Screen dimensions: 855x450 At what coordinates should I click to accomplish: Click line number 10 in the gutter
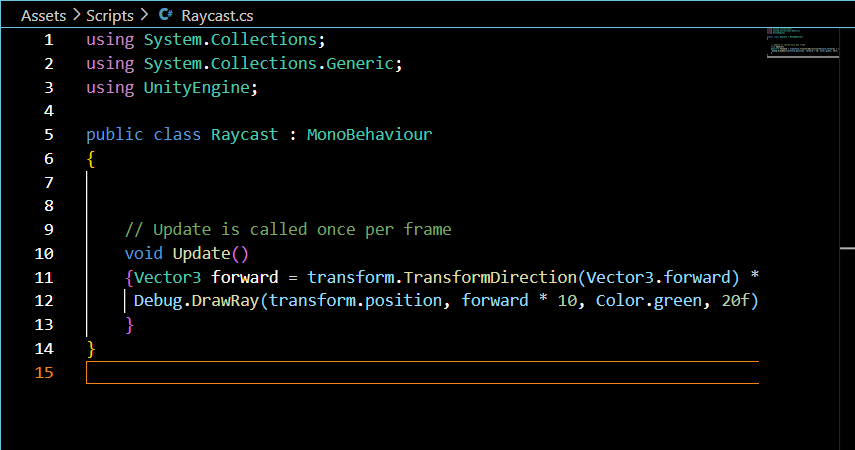click(x=44, y=254)
